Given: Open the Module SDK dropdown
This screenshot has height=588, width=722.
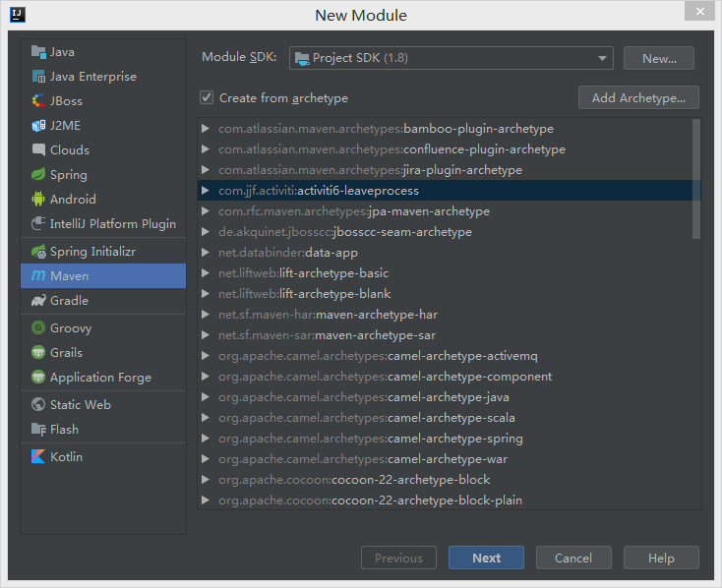Looking at the screenshot, I should (x=451, y=58).
